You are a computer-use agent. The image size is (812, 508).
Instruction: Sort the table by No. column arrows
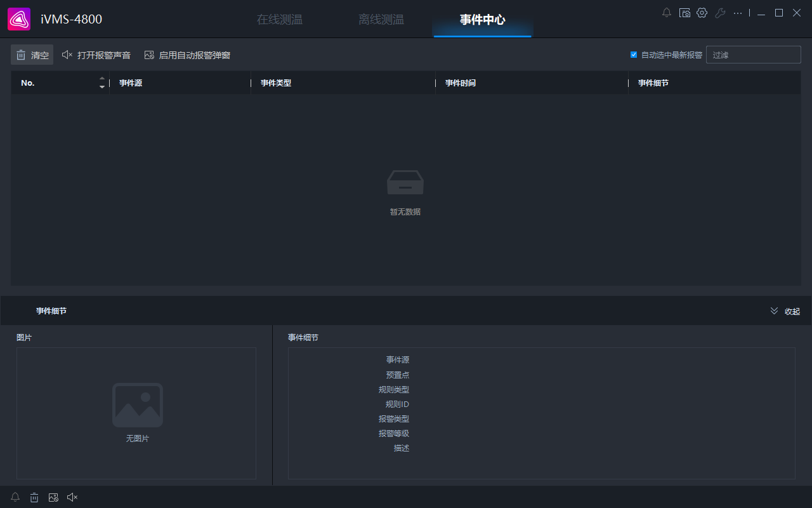coord(102,83)
